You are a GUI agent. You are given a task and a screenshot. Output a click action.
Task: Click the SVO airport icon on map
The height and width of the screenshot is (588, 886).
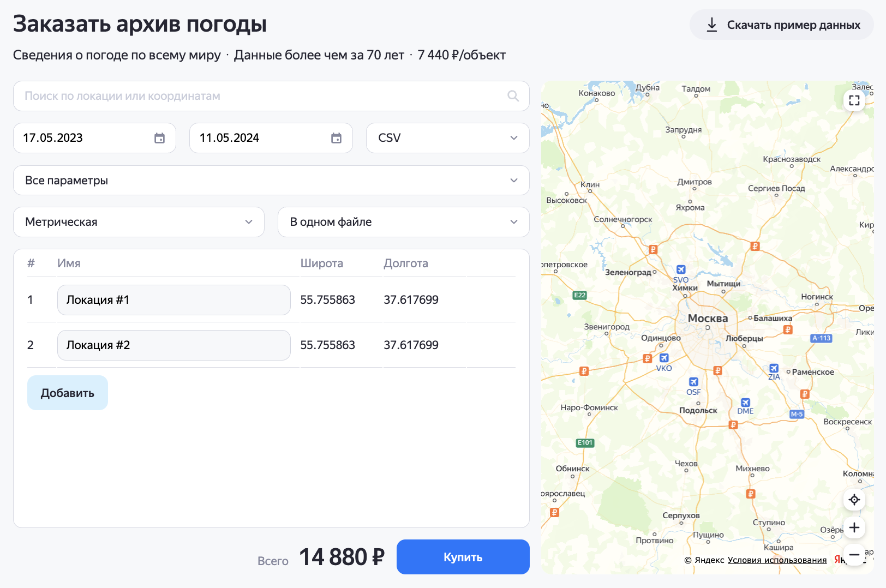point(681,269)
